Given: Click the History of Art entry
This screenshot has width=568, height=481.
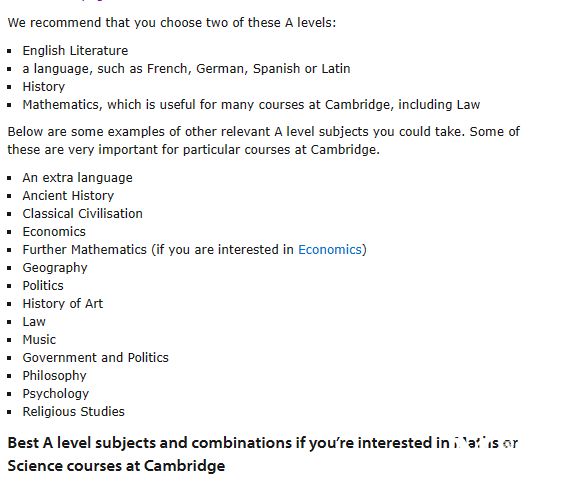Looking at the screenshot, I should tap(63, 304).
